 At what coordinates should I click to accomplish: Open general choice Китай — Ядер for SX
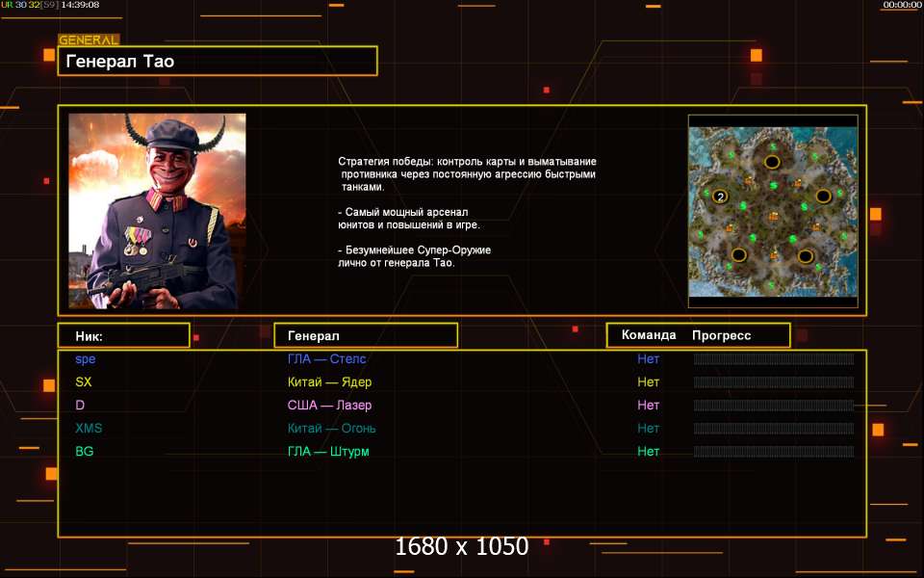329,382
